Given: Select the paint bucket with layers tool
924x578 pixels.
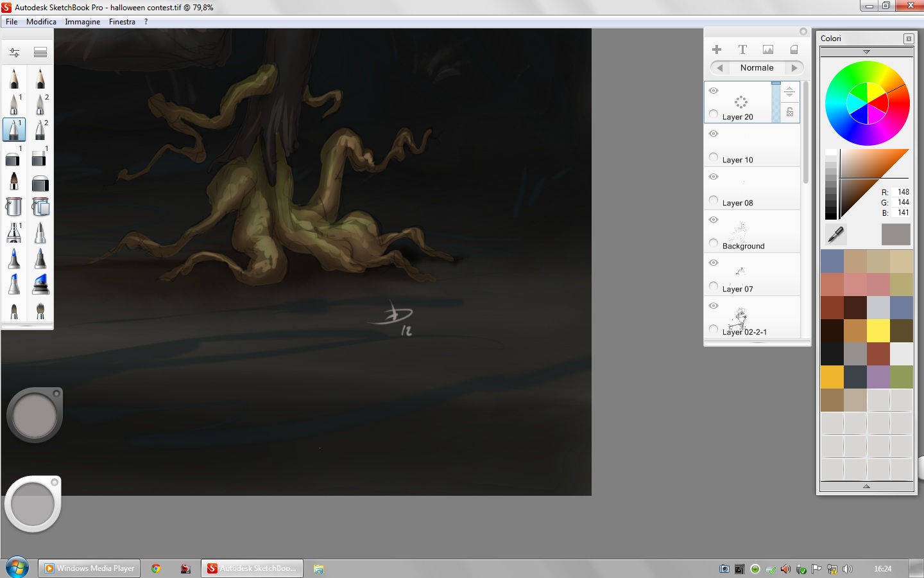Looking at the screenshot, I should [x=40, y=206].
